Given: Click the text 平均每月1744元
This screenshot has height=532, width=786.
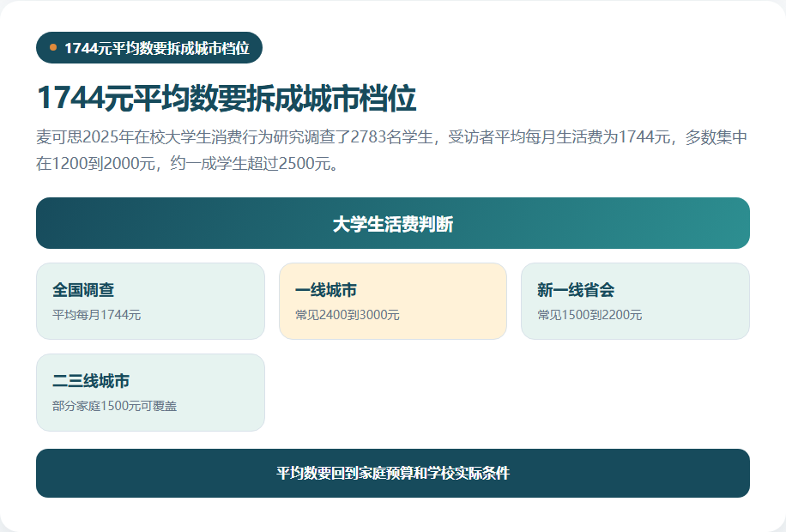Looking at the screenshot, I should pos(96,315).
